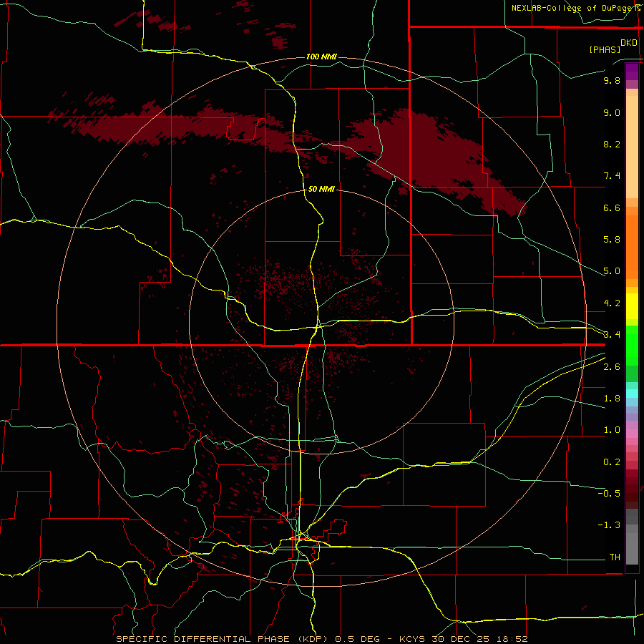Click the bright green segment of the color bar
This screenshot has width=644, height=644.
point(632,345)
